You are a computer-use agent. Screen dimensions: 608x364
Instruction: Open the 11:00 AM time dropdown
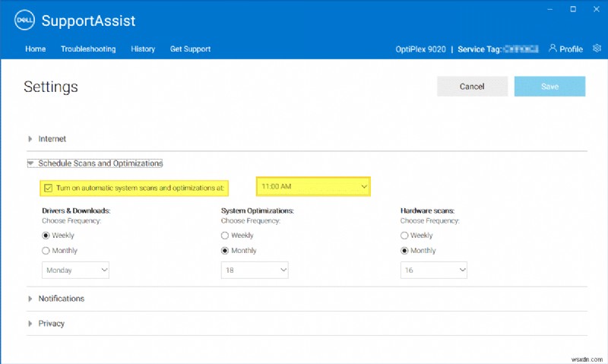[313, 186]
